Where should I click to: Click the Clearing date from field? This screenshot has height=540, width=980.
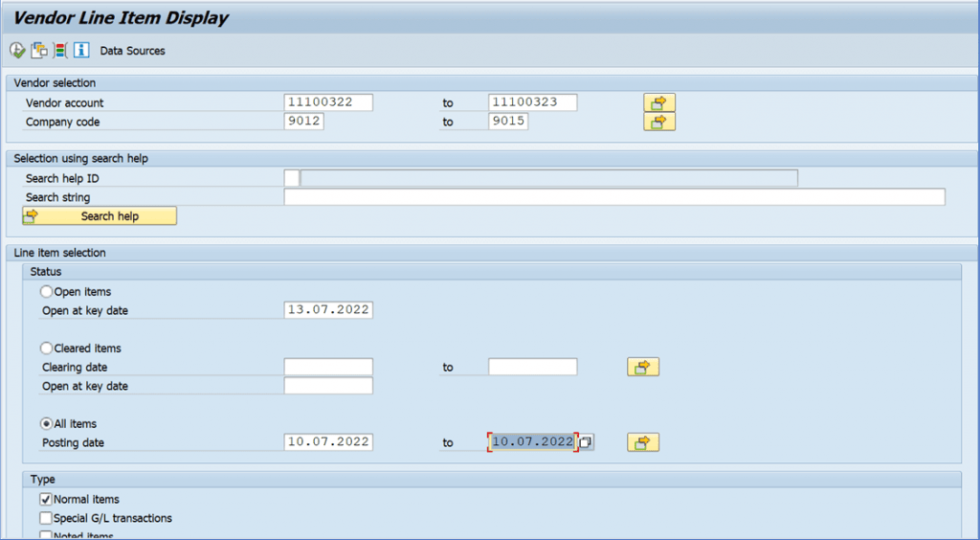(328, 367)
